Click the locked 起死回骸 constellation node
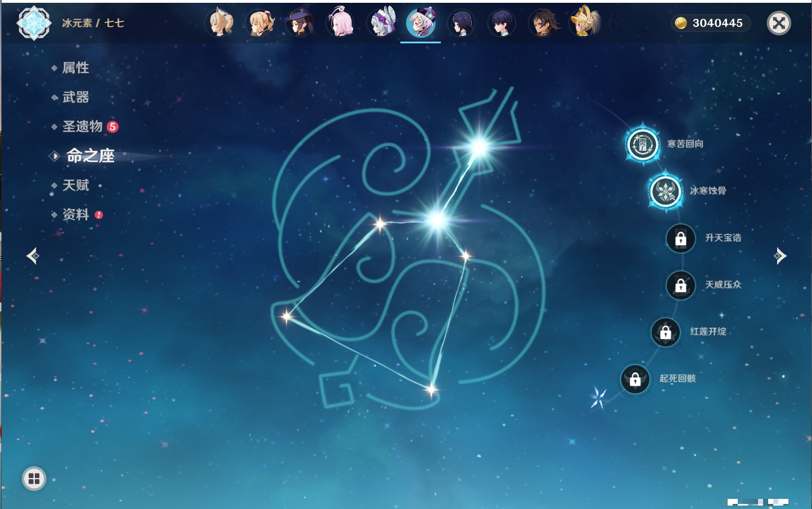Viewport: 812px width, 509px height. click(x=635, y=379)
